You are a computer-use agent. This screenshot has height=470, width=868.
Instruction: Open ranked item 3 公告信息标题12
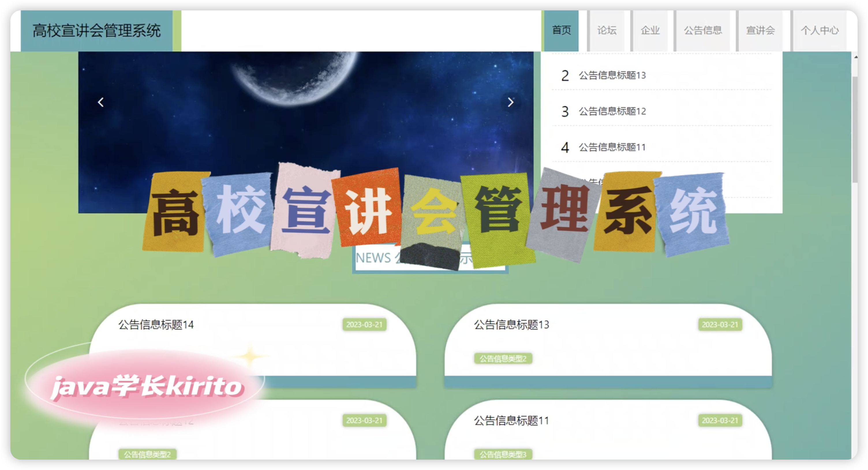[x=612, y=111]
